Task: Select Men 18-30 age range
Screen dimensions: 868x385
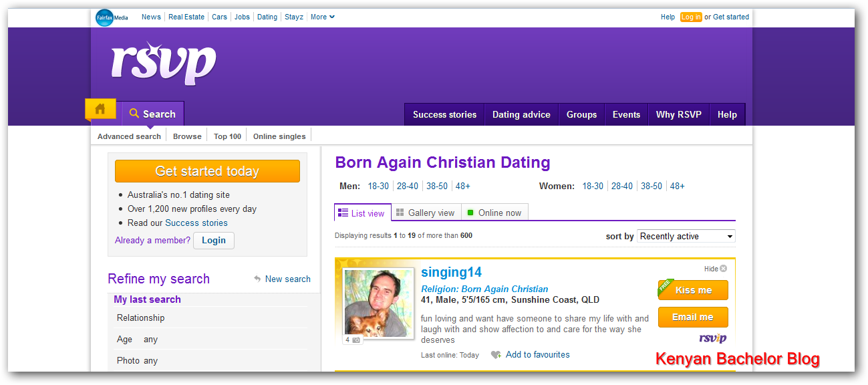Action: [378, 186]
